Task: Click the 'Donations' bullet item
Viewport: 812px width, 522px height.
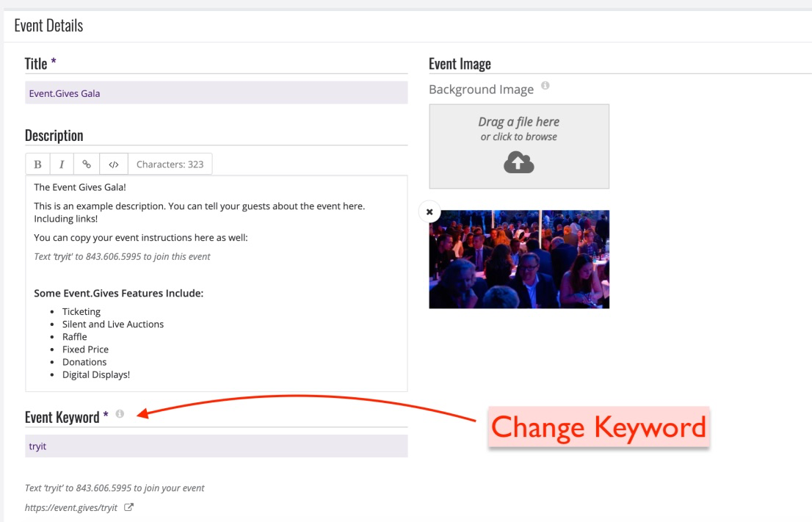Action: [x=84, y=362]
